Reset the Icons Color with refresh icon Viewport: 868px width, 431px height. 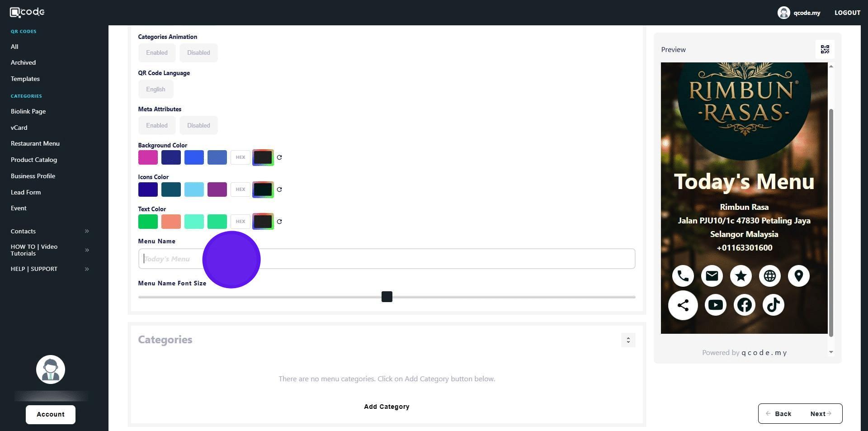click(x=279, y=189)
